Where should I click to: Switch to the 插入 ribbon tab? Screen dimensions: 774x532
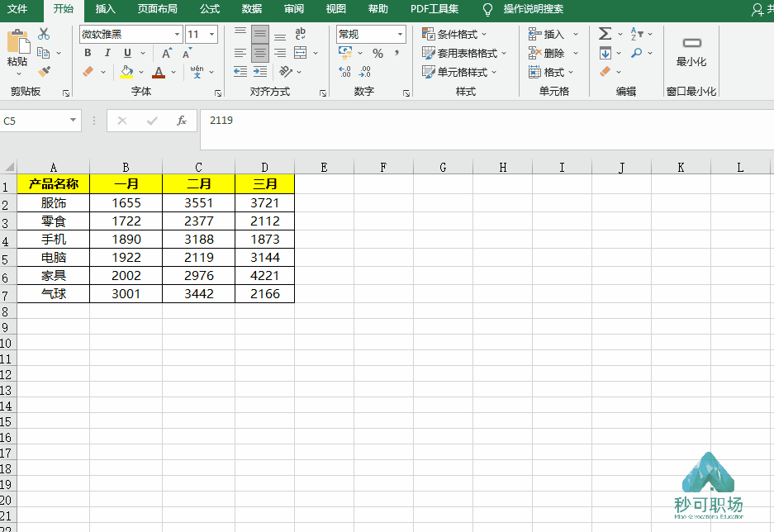point(105,9)
